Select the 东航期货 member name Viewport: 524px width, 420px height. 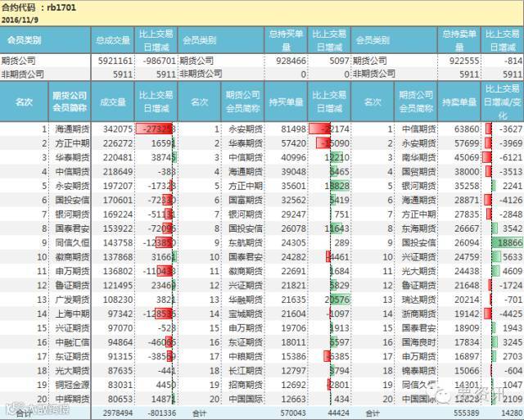pyautogui.click(x=246, y=242)
